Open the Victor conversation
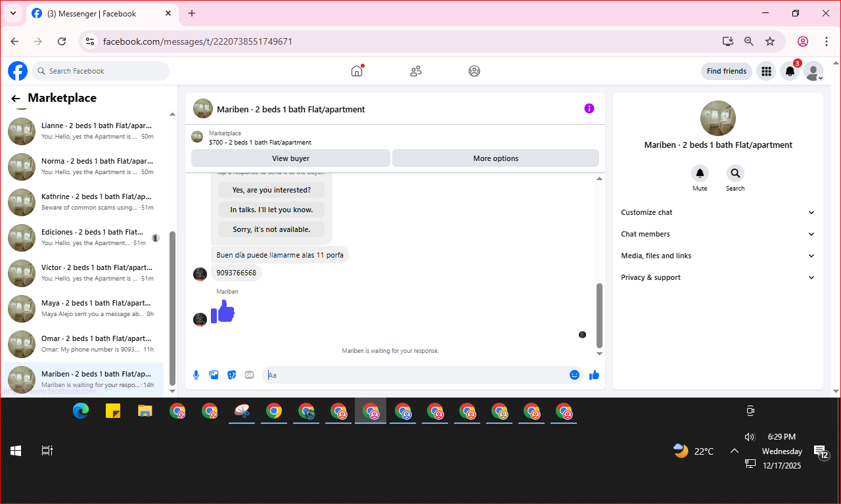Screen dimensions: 841x504 tap(84, 273)
